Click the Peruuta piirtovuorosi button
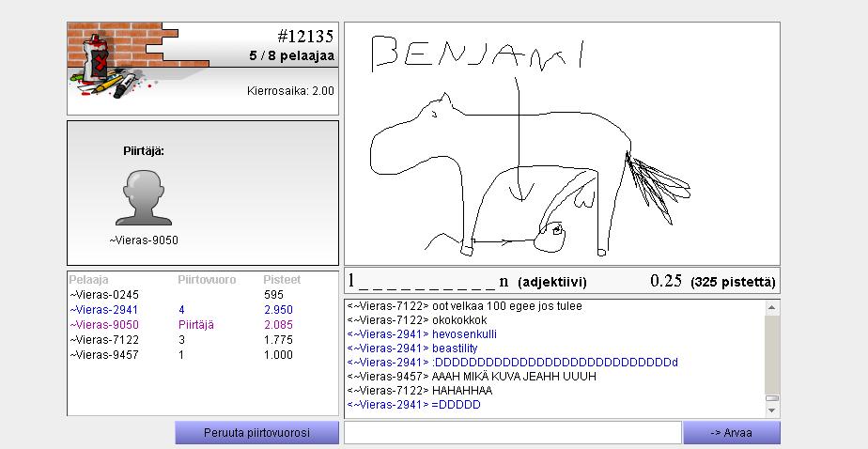This screenshot has height=449, width=868. point(256,432)
